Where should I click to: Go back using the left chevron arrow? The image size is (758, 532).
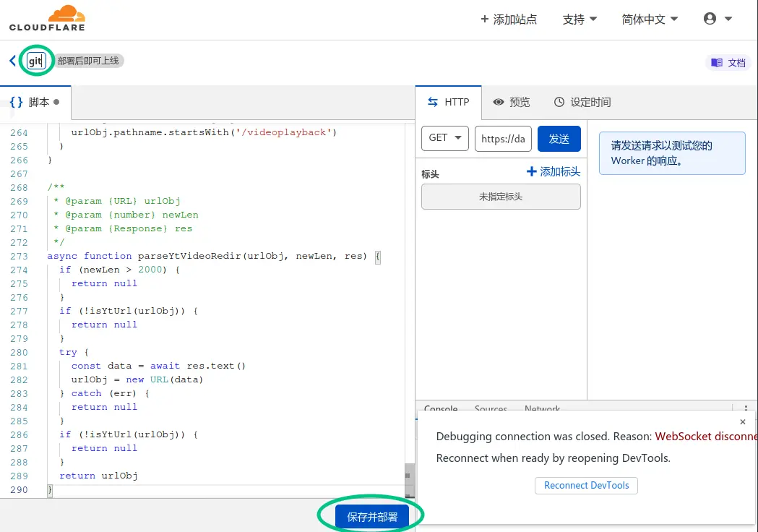(12, 61)
